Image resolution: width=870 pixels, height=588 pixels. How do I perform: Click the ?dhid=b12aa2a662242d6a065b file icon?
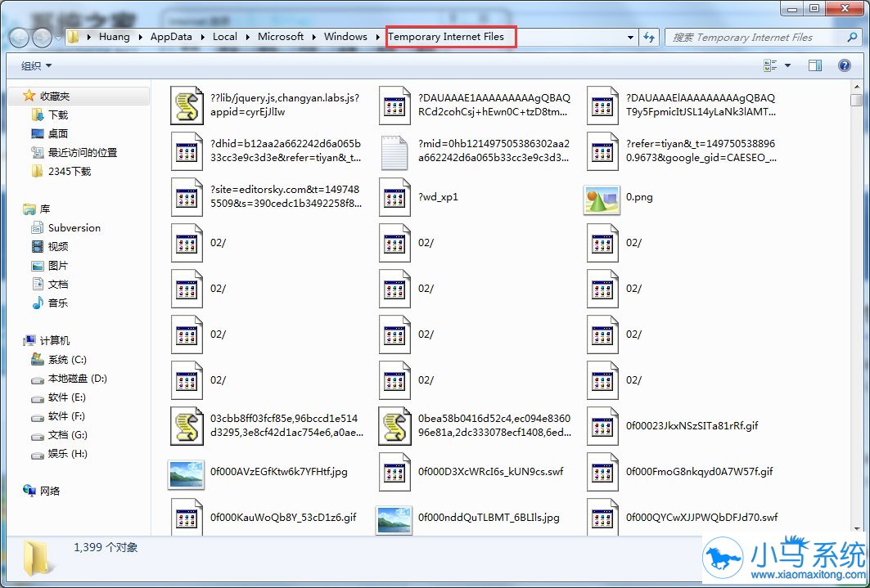(187, 150)
